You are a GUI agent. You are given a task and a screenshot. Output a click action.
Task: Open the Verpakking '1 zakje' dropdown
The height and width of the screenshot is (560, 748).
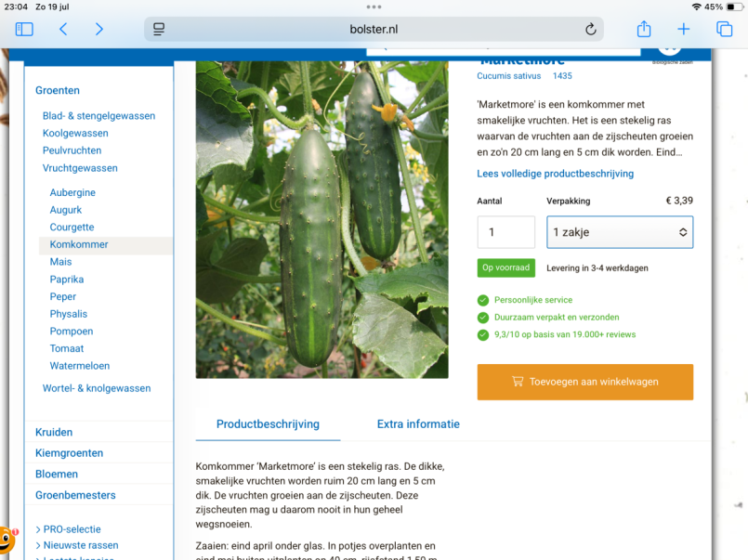coord(620,232)
